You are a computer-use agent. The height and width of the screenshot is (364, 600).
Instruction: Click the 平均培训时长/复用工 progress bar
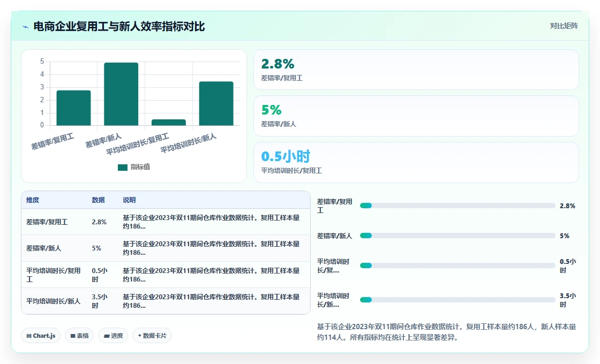[x=457, y=266]
